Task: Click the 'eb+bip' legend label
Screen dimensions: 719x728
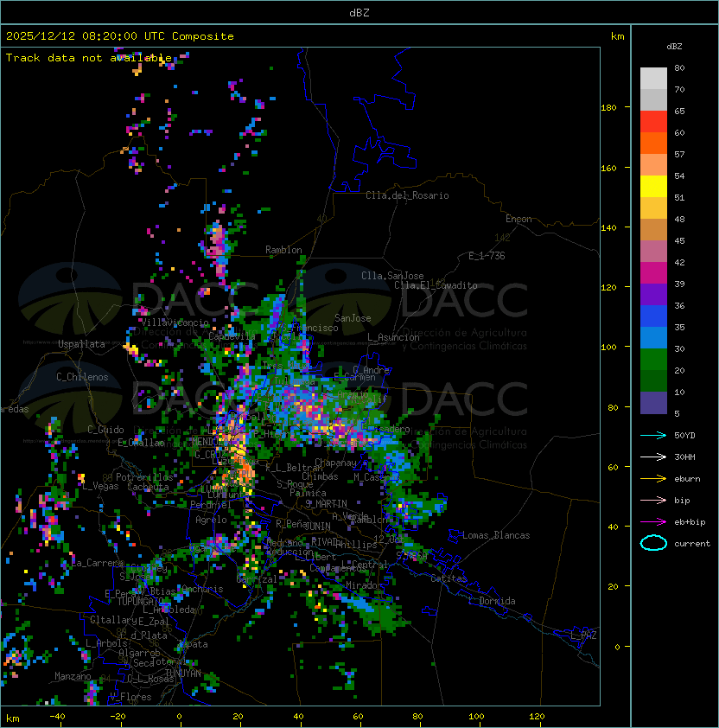Action: click(690, 522)
